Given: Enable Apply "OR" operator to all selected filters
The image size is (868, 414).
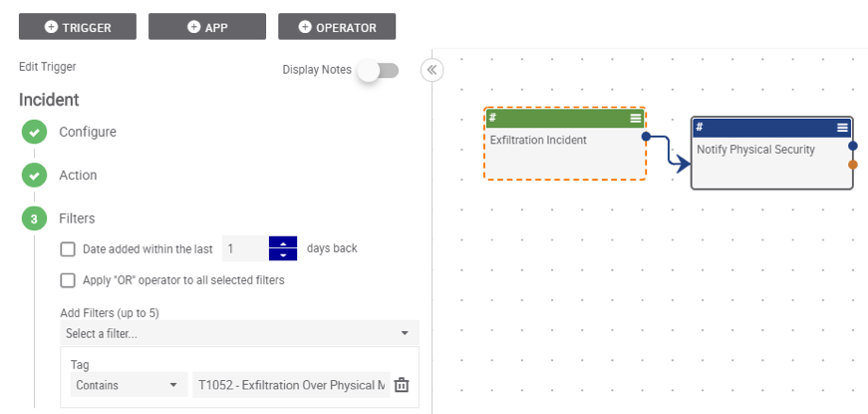Looking at the screenshot, I should [x=68, y=280].
